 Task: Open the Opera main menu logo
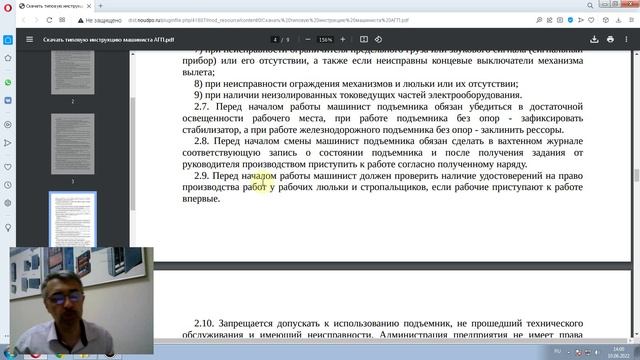pos(8,7)
